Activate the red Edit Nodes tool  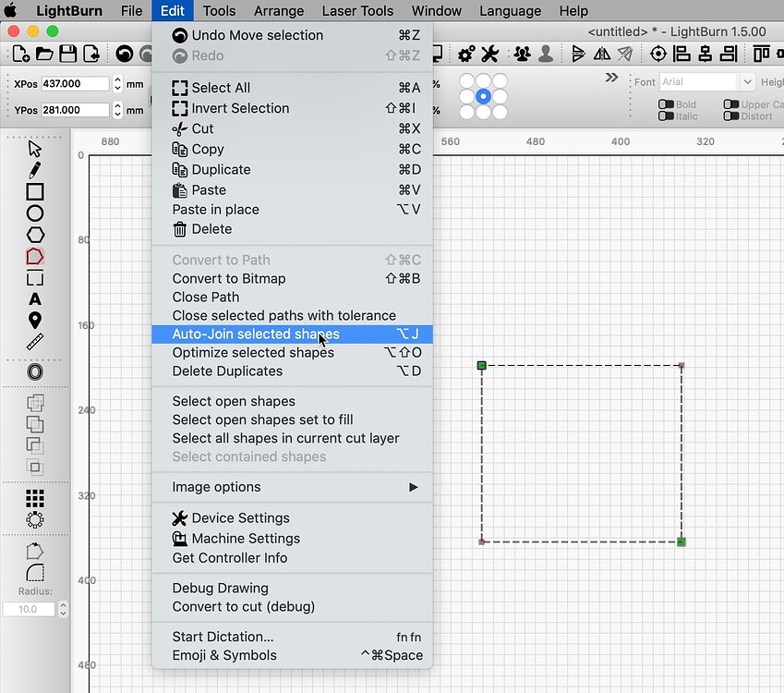[x=34, y=257]
